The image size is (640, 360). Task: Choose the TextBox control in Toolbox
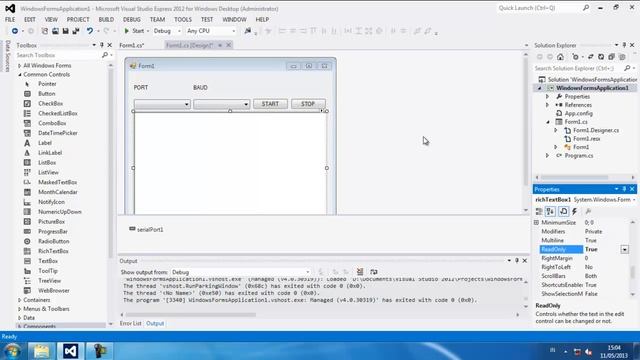[x=48, y=261]
